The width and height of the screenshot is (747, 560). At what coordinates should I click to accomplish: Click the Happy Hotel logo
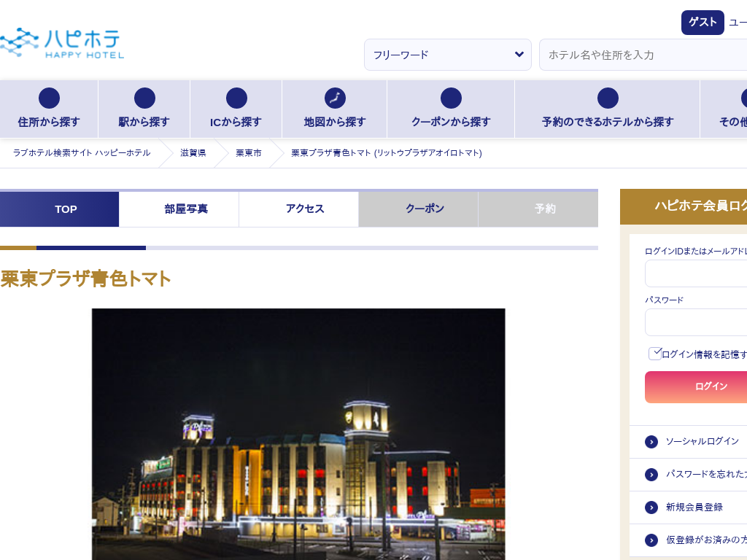coord(62,43)
